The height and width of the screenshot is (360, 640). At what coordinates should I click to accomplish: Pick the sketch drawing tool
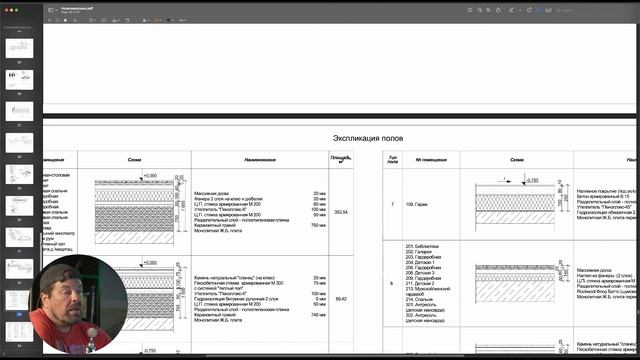(75, 20)
